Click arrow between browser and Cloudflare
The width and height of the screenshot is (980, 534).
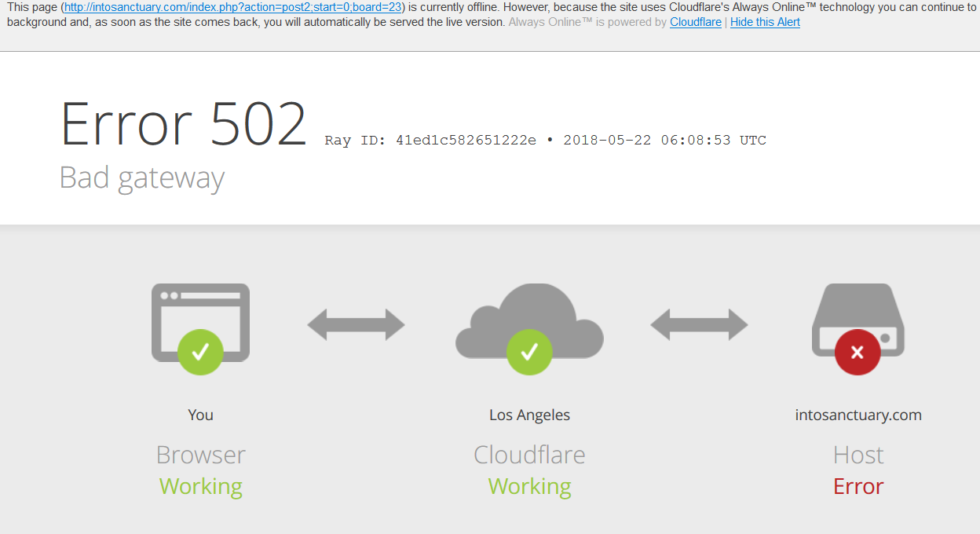[x=356, y=324]
